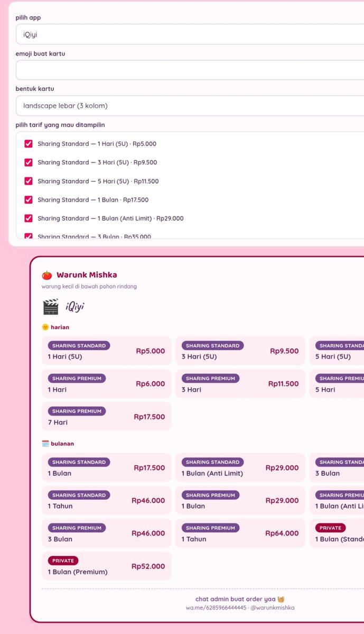
Task: Click the calendar icon beside 'bulanan'
Action: 45,444
